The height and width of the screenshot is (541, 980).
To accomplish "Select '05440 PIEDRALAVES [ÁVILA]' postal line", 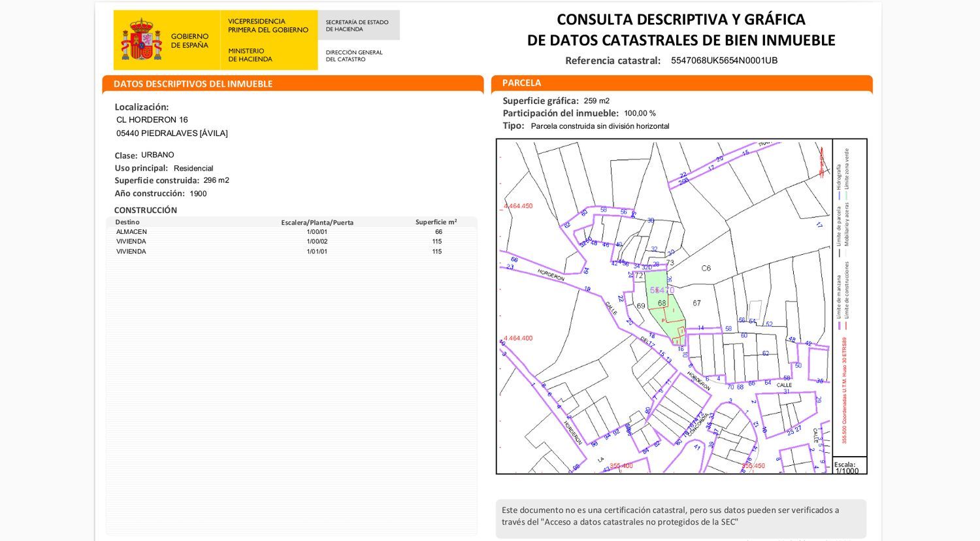I will (x=172, y=133).
